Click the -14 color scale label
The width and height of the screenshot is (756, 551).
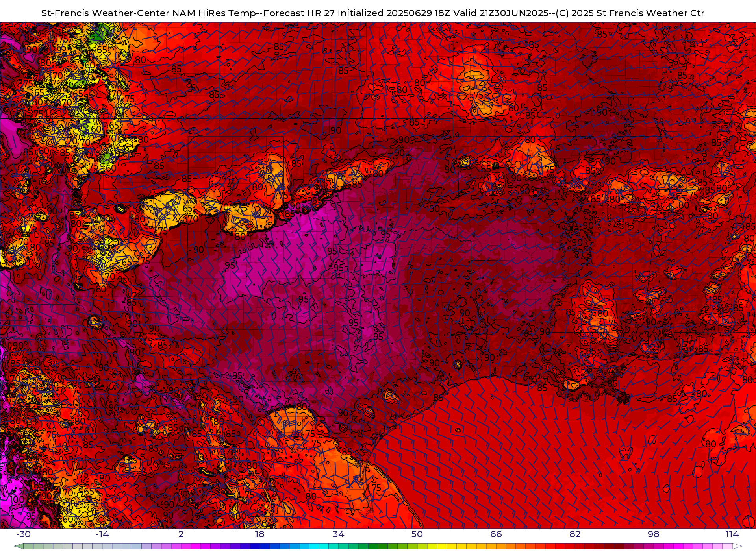[x=102, y=534]
